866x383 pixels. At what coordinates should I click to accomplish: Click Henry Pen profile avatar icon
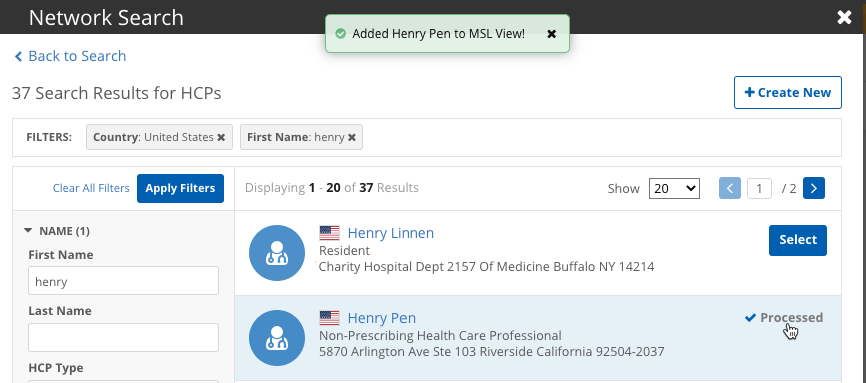[x=277, y=338]
